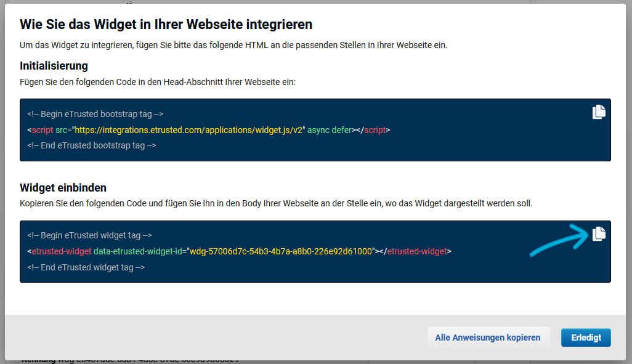
Task: Click 'async defer' attribute in script tag
Action: [330, 130]
